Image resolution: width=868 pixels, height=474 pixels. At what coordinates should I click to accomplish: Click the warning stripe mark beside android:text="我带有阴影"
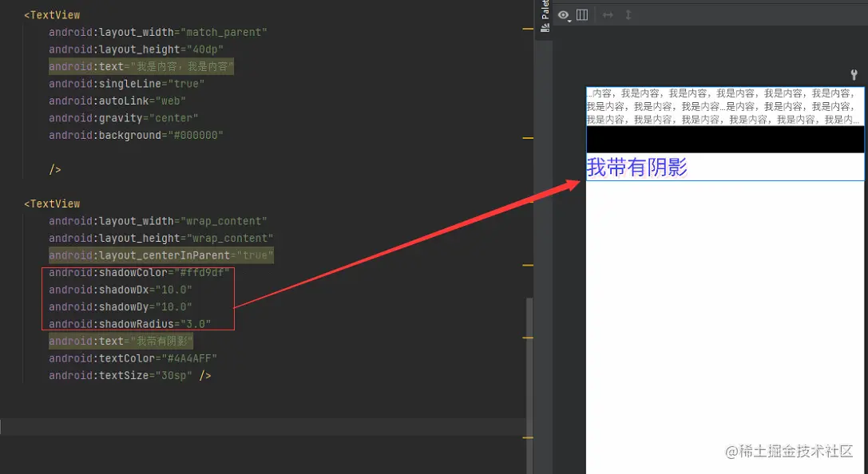[528, 338]
